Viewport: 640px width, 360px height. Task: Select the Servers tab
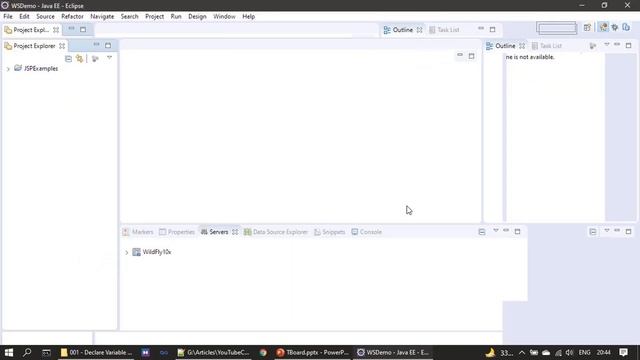(215, 232)
